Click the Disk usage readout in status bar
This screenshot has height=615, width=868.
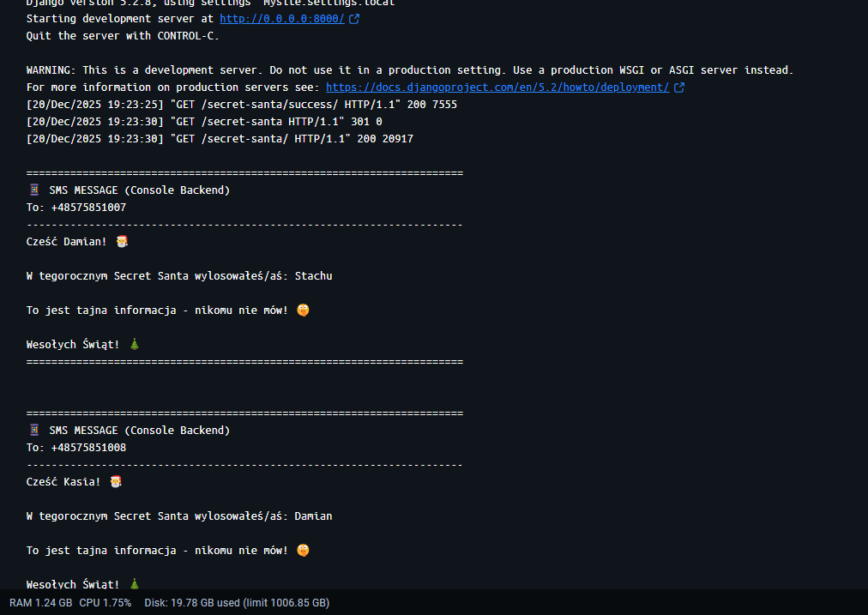click(237, 603)
